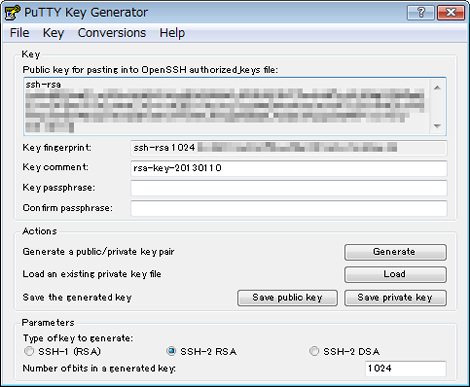Focus the Confirm passphrase field
The image size is (470, 387).
coord(289,208)
